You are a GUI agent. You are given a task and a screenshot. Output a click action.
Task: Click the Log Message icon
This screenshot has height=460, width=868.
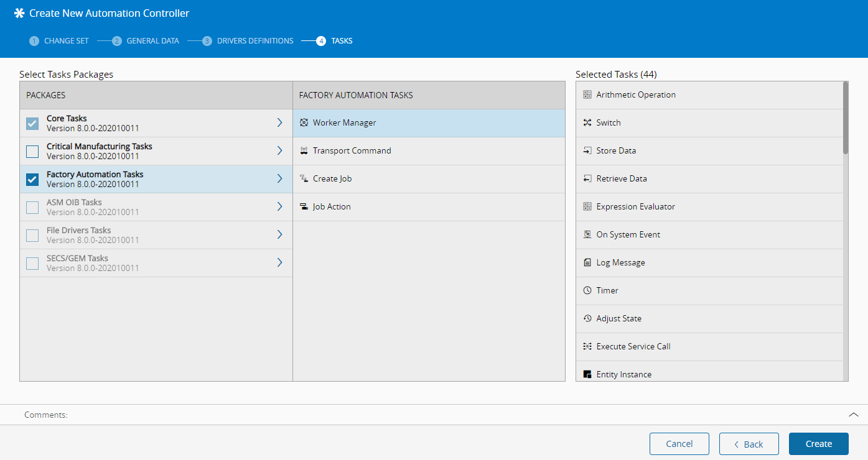pyautogui.click(x=587, y=263)
